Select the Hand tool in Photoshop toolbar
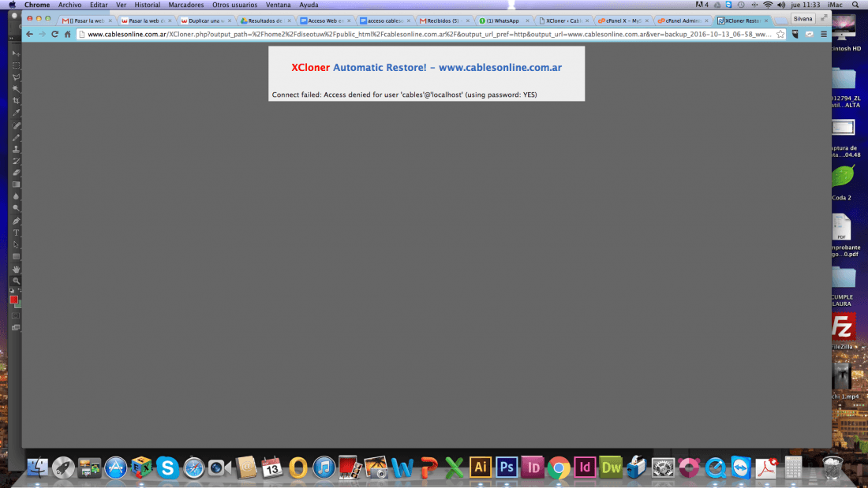 pyautogui.click(x=16, y=269)
